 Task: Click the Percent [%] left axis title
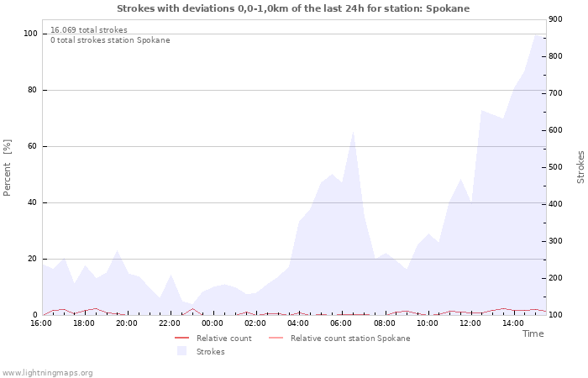tap(8, 168)
